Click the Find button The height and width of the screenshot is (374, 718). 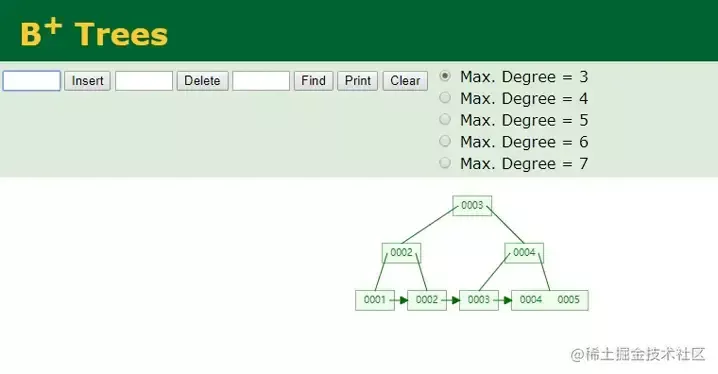[313, 81]
